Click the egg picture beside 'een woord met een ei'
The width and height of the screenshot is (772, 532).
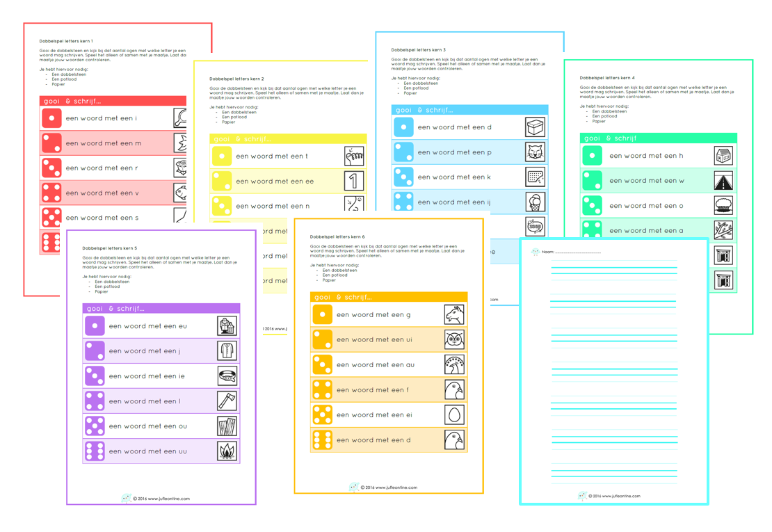454,415
